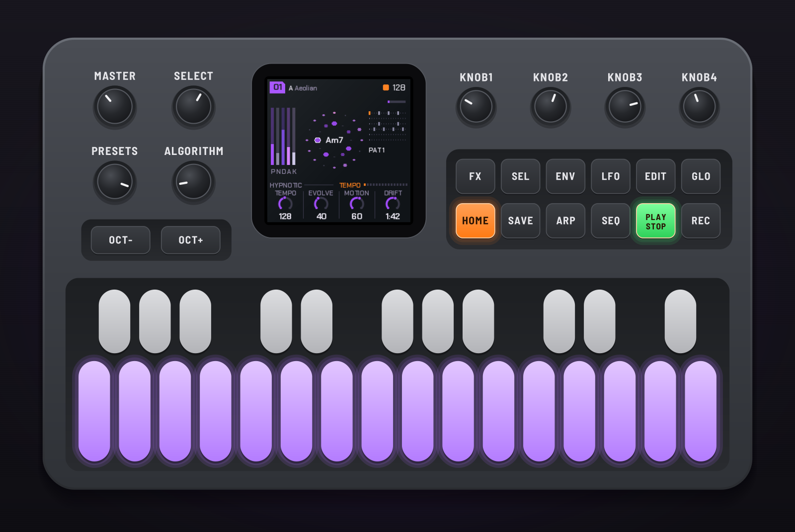Click the step sequencer grid above PAT1
795x532 pixels.
[387, 127]
